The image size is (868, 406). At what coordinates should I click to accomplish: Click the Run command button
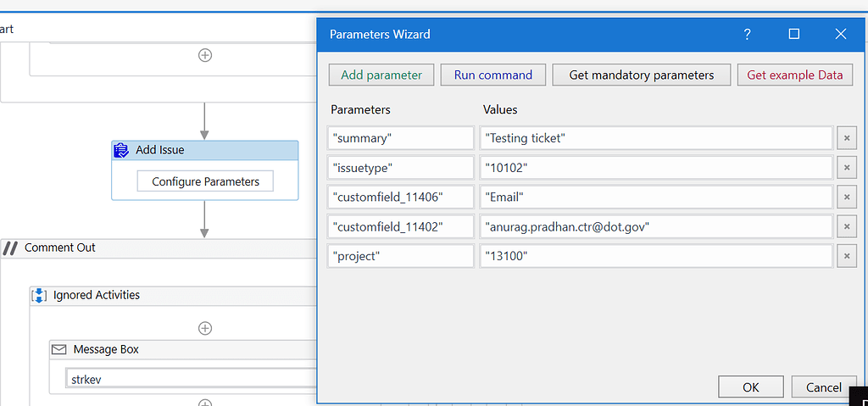point(492,75)
